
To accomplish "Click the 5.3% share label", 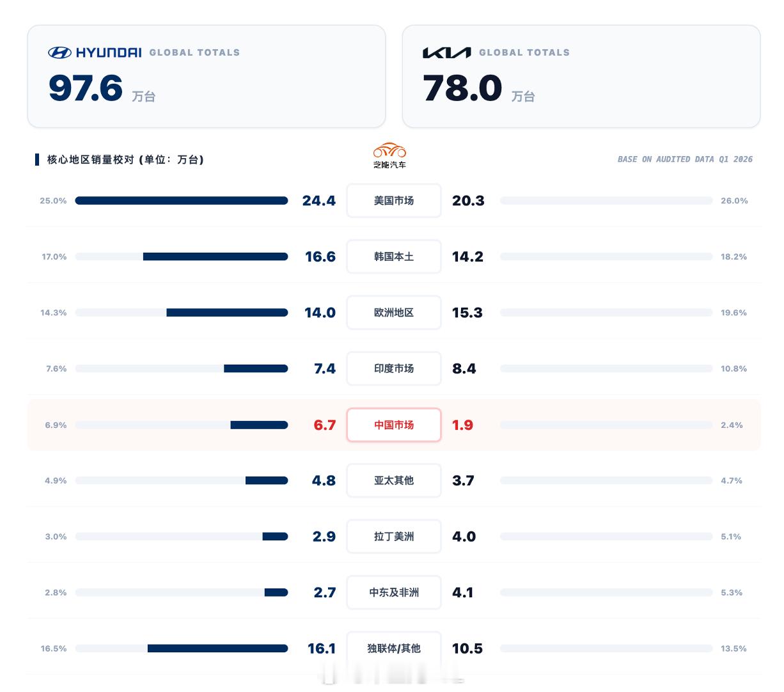I will point(732,592).
